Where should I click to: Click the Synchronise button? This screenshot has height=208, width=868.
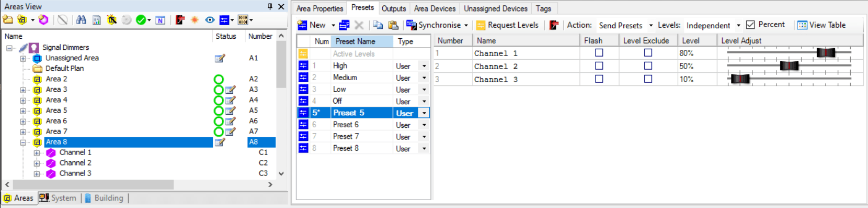coord(433,25)
